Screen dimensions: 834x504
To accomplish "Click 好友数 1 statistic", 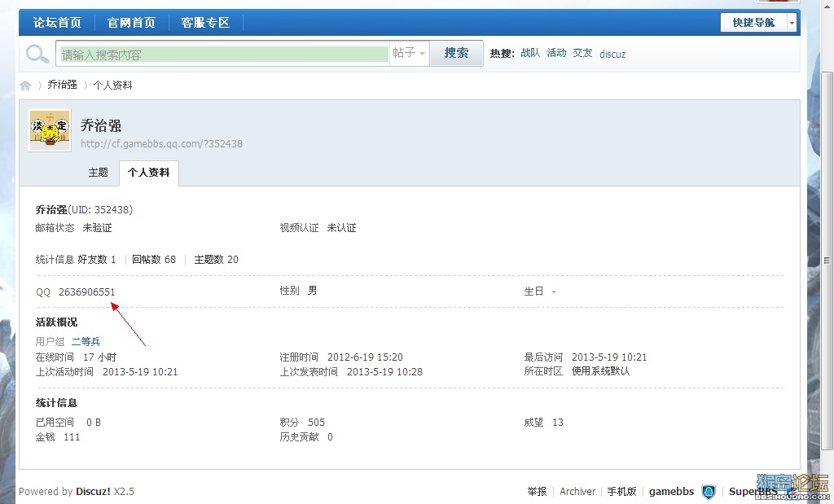I will tap(97, 260).
